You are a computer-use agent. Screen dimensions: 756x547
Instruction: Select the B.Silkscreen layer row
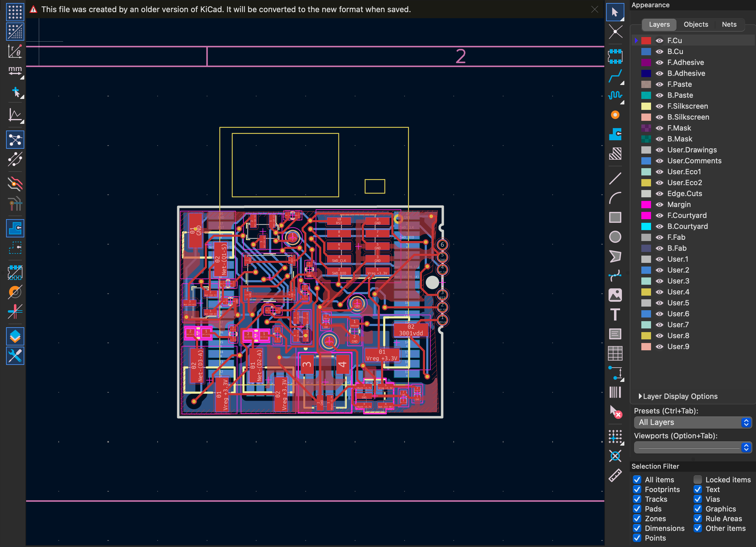click(x=693, y=117)
